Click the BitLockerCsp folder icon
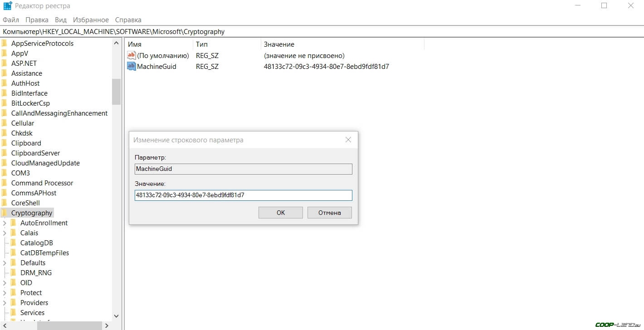This screenshot has height=330, width=644. pyautogui.click(x=5, y=103)
